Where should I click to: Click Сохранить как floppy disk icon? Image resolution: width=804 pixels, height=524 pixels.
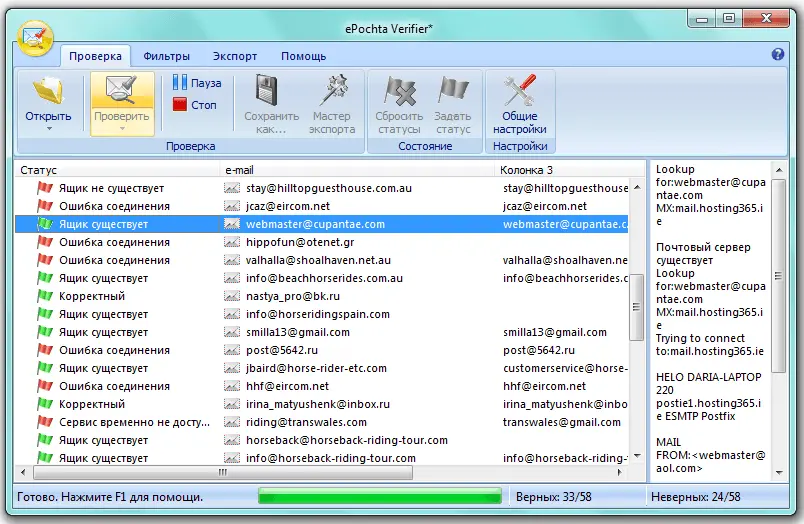[265, 92]
